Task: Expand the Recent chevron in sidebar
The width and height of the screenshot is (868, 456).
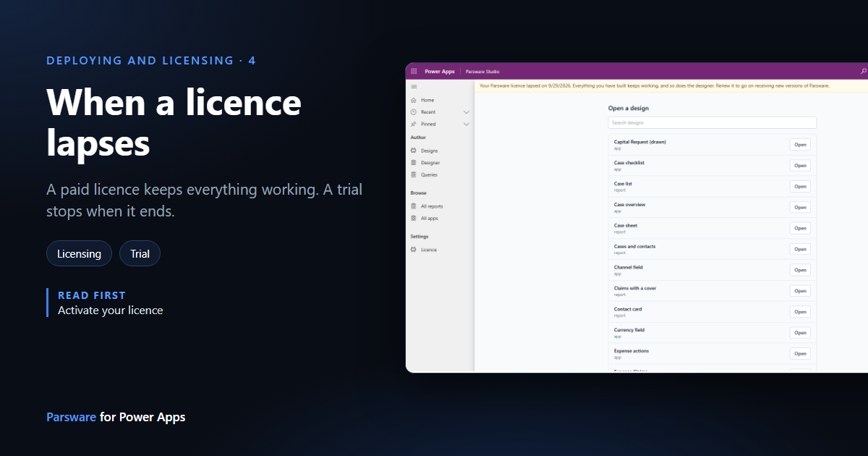Action: tap(467, 112)
